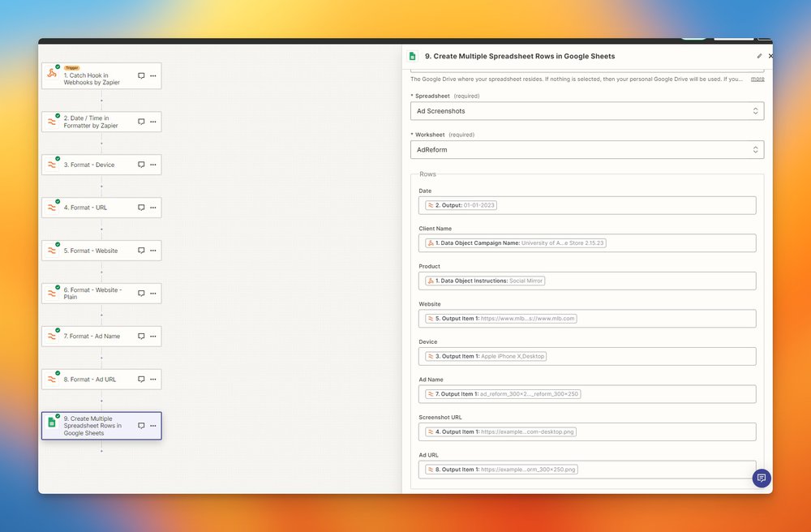Open more options for step 9 Google Sheets
The image size is (811, 532).
point(153,426)
